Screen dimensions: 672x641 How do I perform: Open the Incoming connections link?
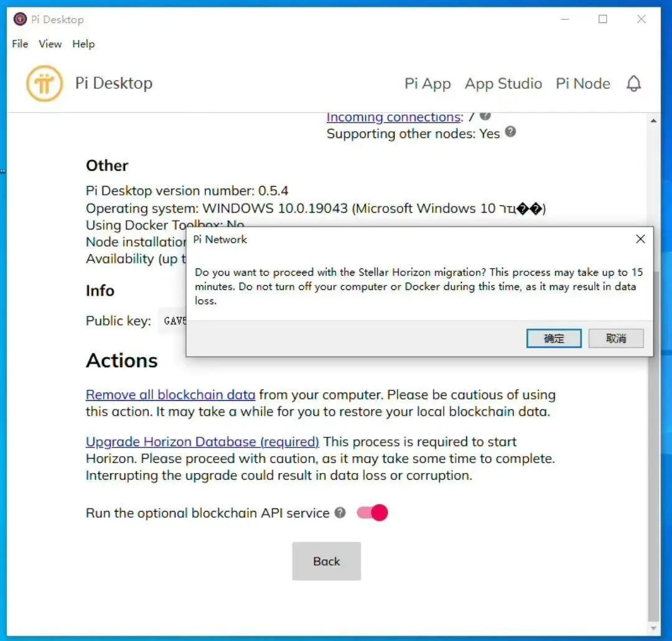click(394, 116)
